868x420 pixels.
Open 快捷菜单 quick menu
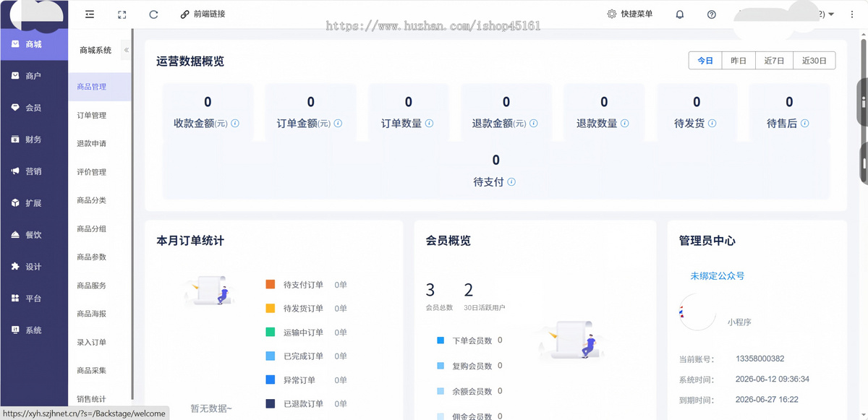click(x=629, y=14)
